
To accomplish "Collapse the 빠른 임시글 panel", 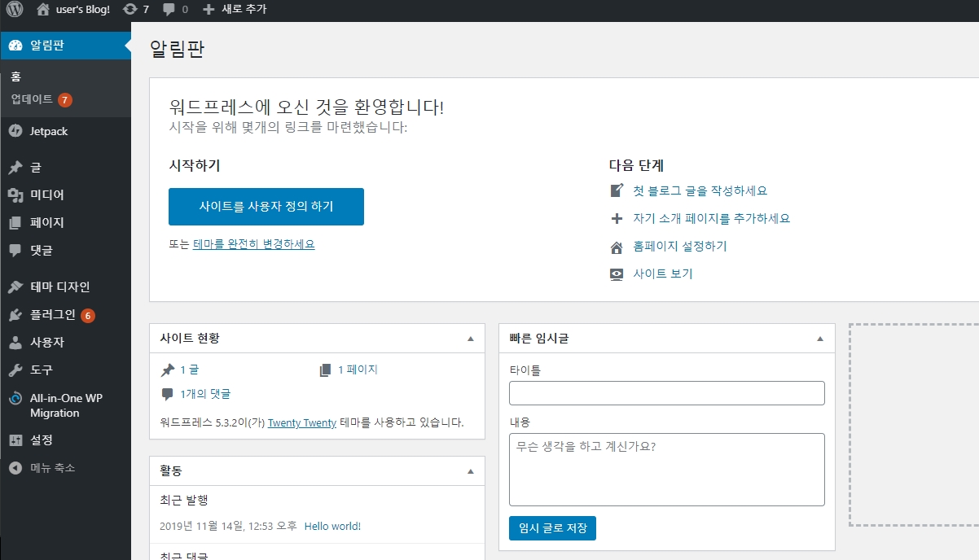I will [820, 339].
